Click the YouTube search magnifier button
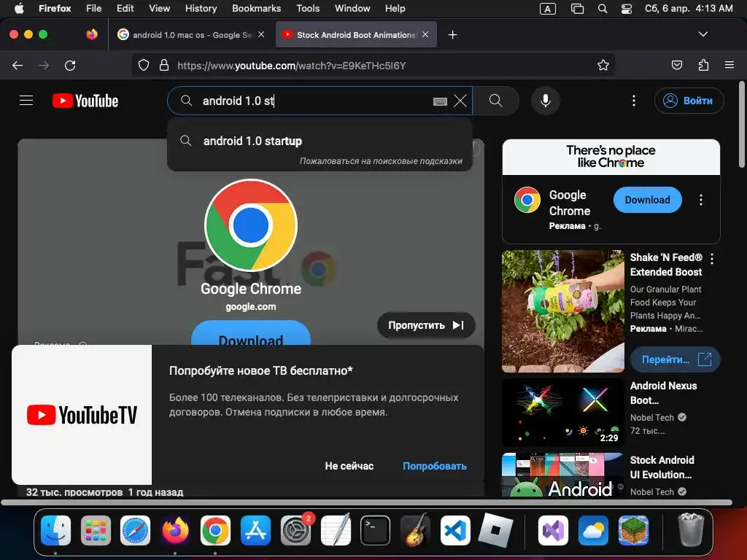Image resolution: width=747 pixels, height=560 pixels. (496, 101)
